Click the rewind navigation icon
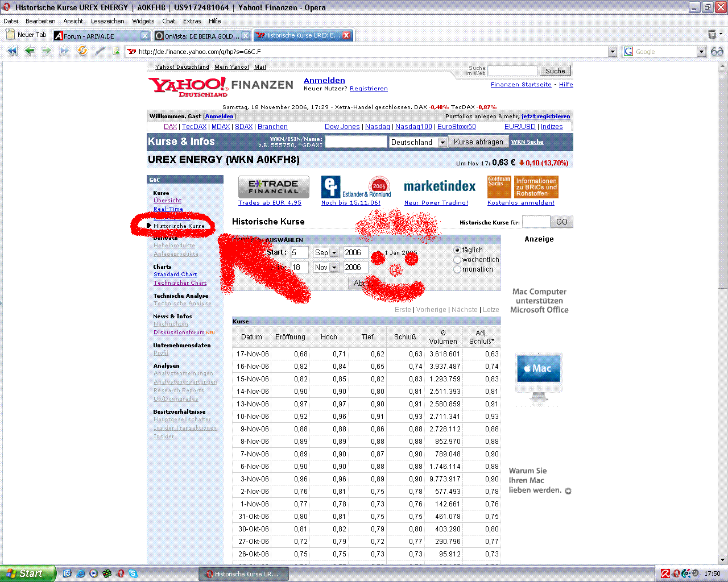 pyautogui.click(x=12, y=51)
